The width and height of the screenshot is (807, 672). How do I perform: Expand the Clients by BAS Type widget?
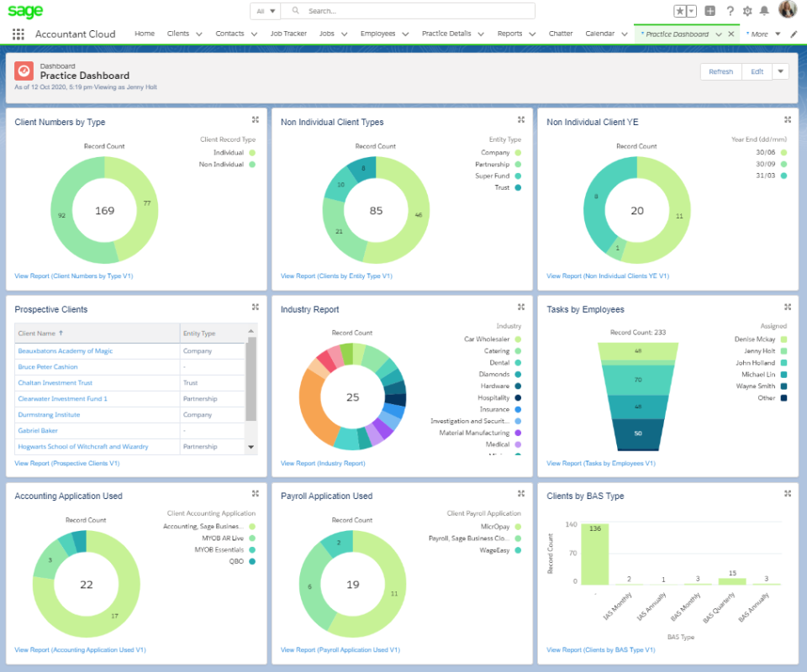click(x=787, y=493)
